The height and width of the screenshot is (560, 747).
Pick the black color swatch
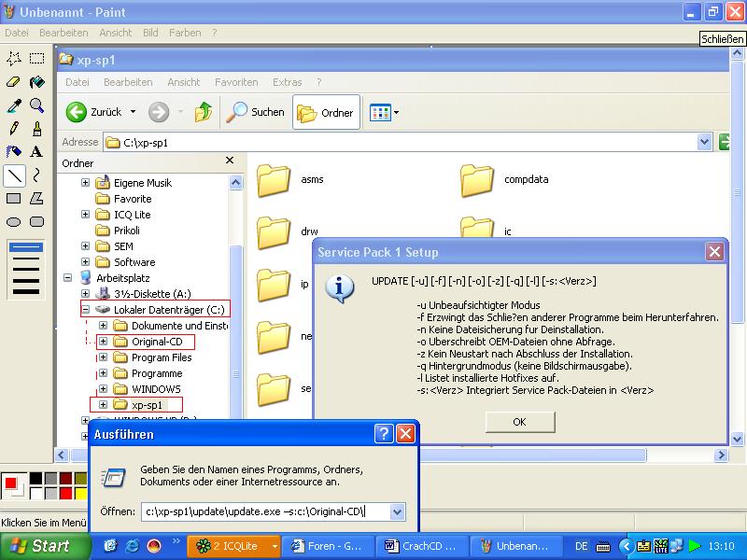click(35, 478)
